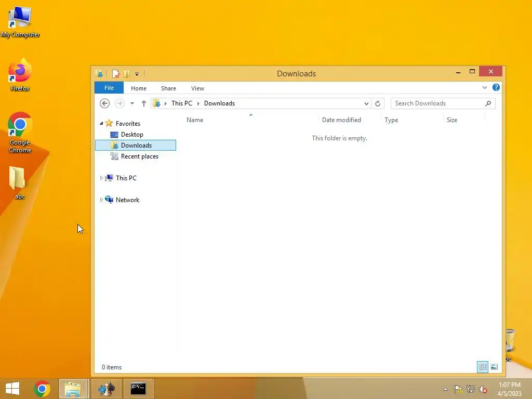The height and width of the screenshot is (399, 532).
Task: Expand the root chevron before This PC in address bar
Action: tap(166, 103)
